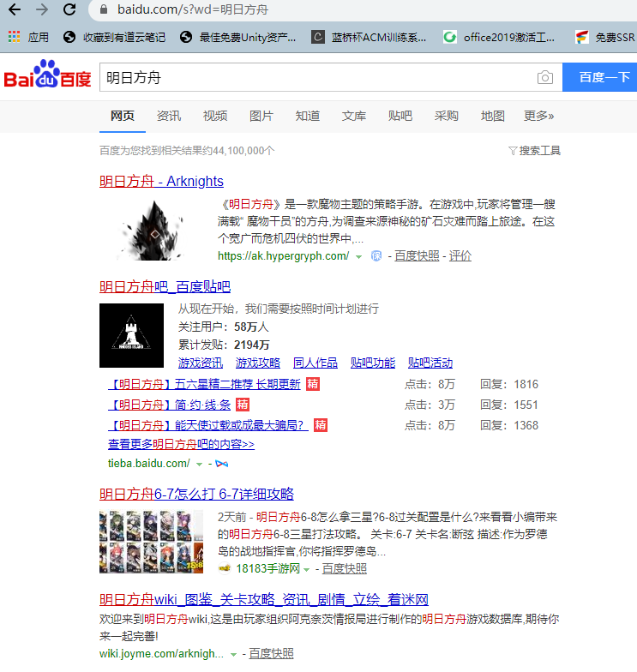Open the 明日方舟wiki 着迷网 result
Viewport: 637px width, 672px height.
pos(264,600)
